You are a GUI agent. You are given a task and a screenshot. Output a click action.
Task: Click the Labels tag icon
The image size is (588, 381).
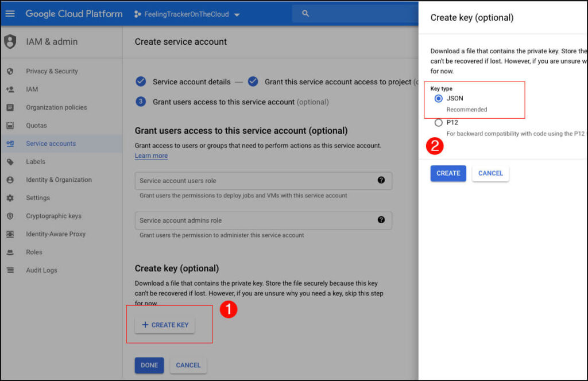pos(10,162)
